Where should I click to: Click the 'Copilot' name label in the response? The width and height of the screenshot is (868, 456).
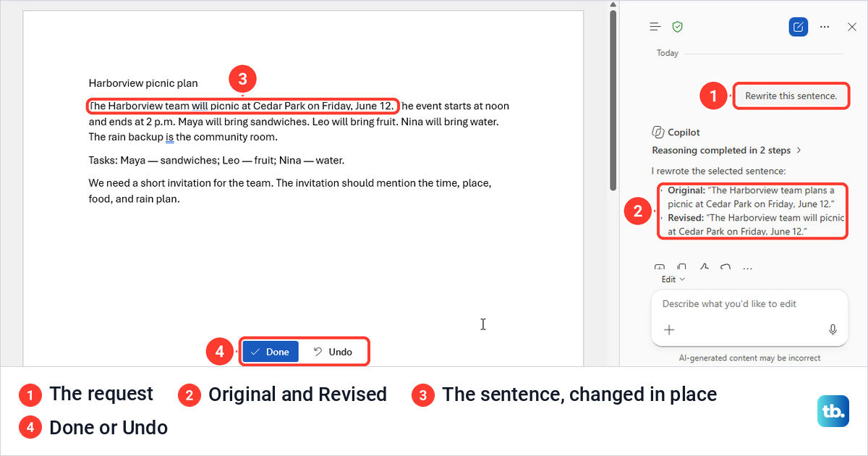pos(684,132)
